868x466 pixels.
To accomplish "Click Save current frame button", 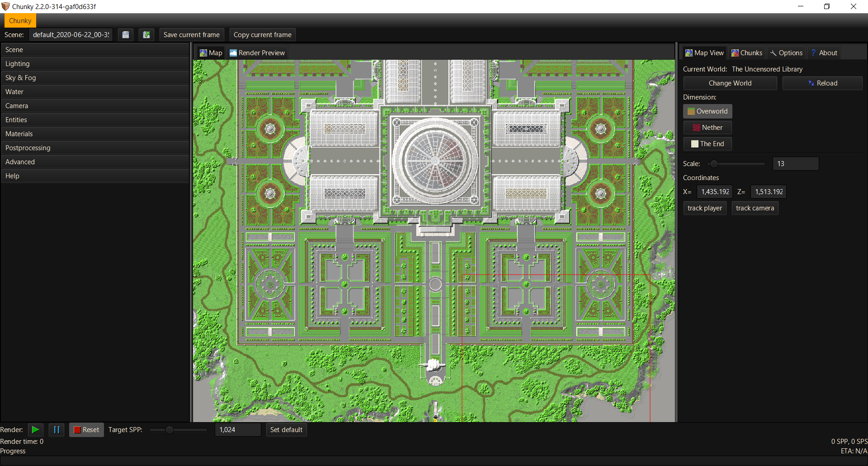I will pos(192,35).
